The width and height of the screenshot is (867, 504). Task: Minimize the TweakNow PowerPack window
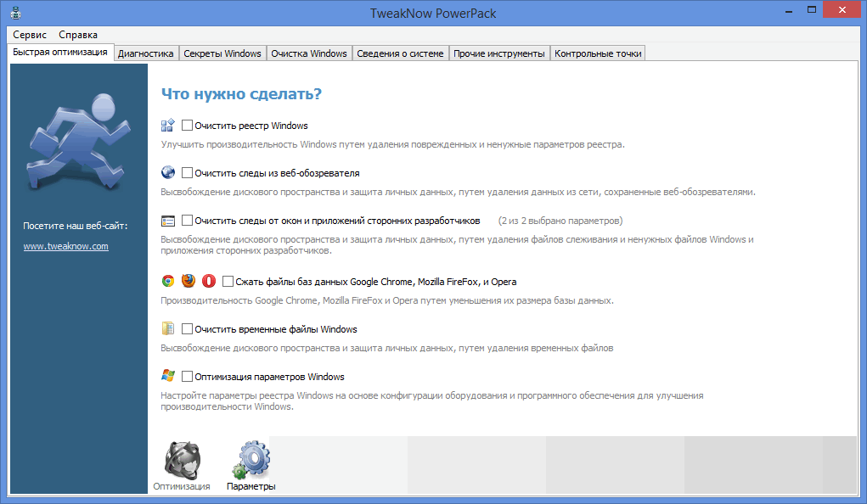789,10
